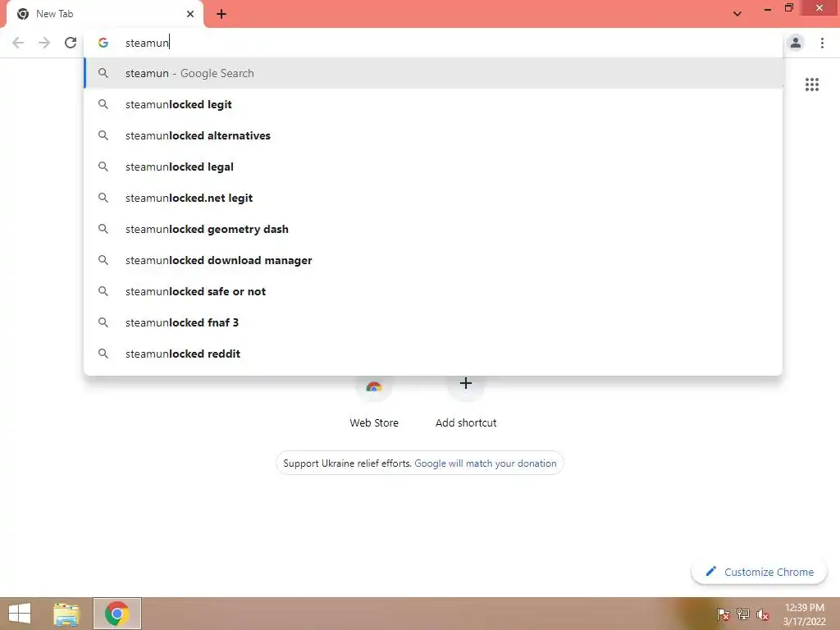Click the Customize Chrome button

point(759,572)
